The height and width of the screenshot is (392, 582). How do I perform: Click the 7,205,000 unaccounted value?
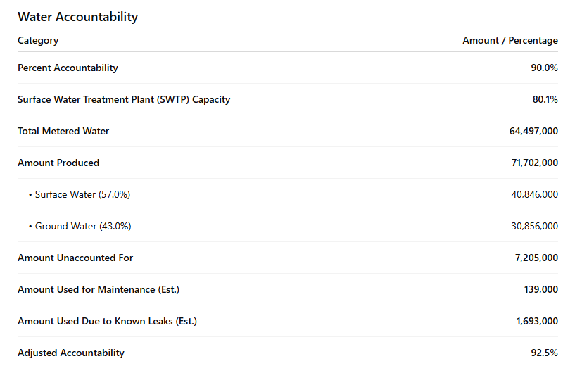coord(536,258)
